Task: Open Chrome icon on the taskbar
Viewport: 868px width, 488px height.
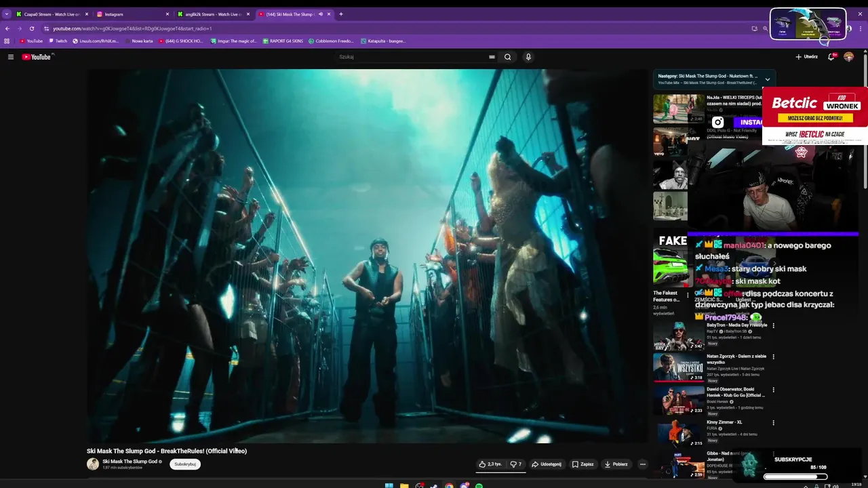Action: (449, 485)
